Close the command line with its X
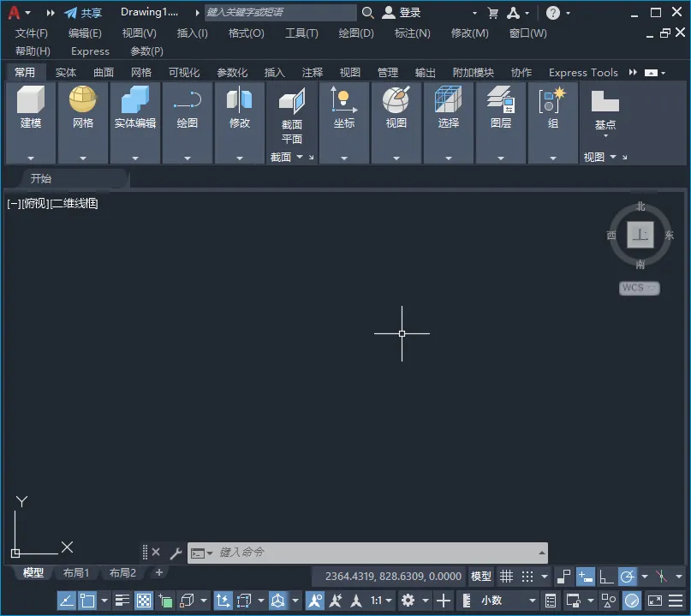The height and width of the screenshot is (616, 691). click(156, 552)
